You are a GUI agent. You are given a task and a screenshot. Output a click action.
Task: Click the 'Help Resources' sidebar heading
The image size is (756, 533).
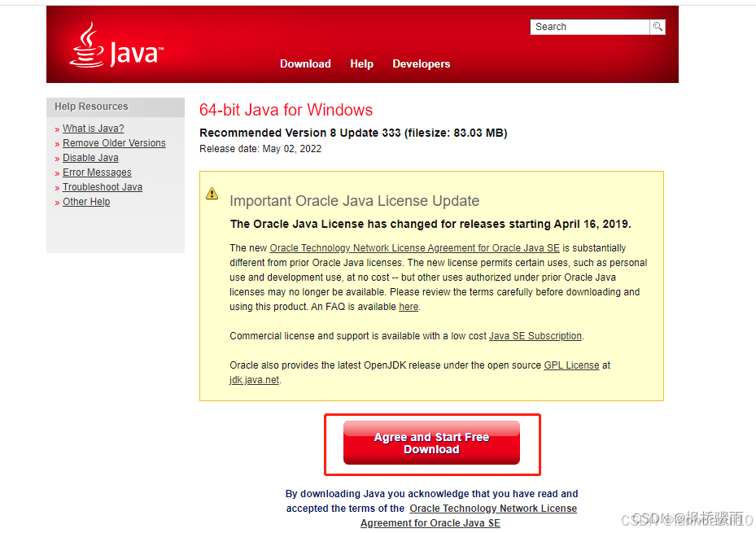91,107
